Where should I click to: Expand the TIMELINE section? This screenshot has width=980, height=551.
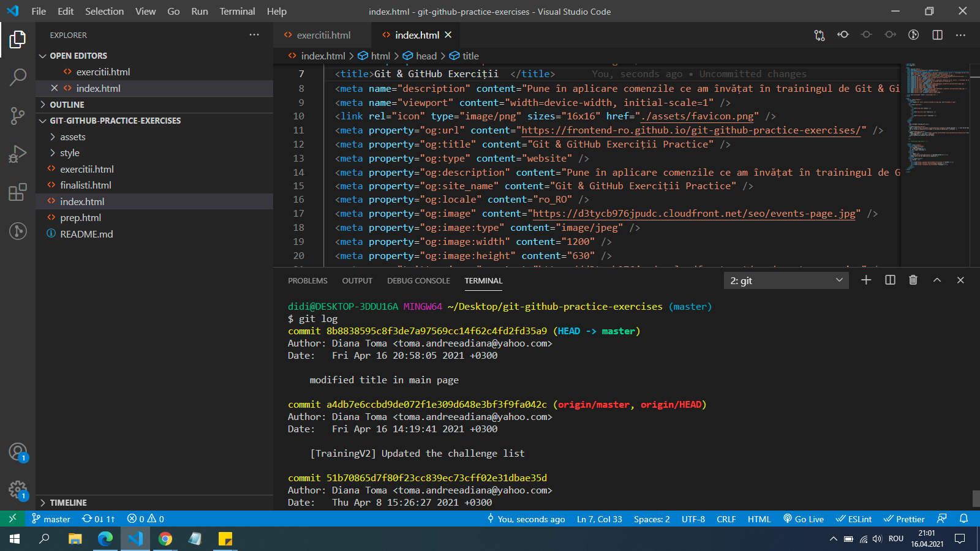(x=68, y=503)
